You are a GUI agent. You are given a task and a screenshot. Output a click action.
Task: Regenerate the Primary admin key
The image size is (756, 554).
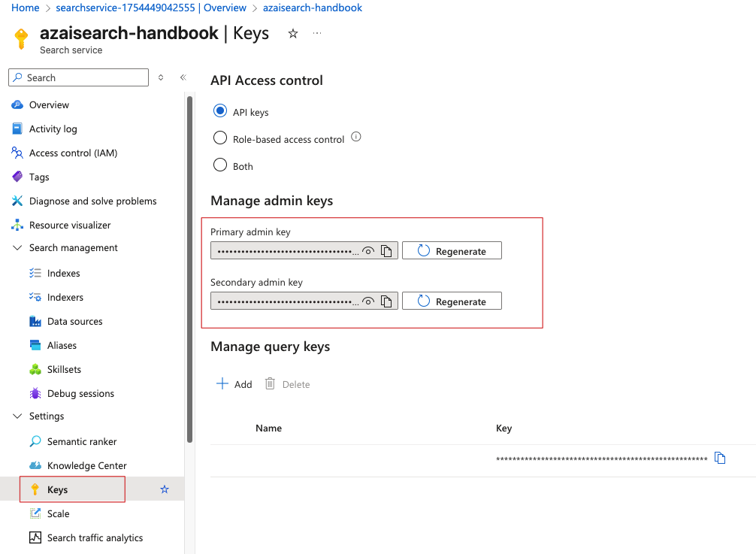[x=452, y=250]
